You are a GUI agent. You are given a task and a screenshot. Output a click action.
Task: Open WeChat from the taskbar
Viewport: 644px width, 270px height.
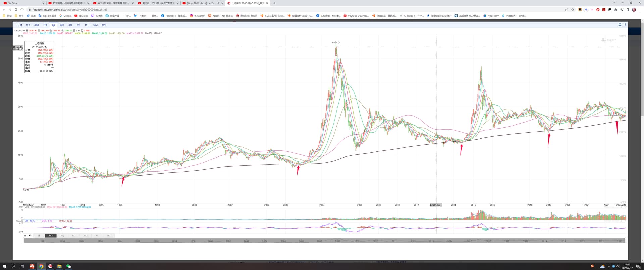(x=69, y=266)
